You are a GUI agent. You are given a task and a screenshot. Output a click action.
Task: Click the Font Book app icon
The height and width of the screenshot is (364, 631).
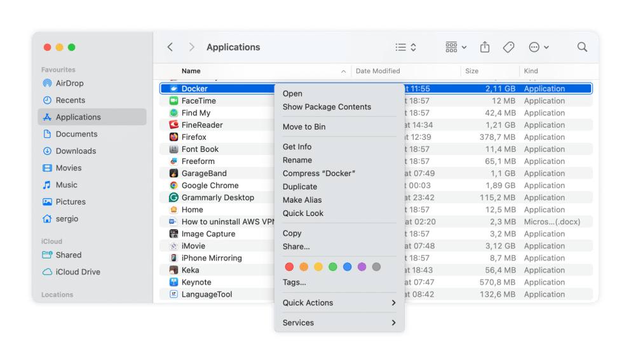pos(173,149)
